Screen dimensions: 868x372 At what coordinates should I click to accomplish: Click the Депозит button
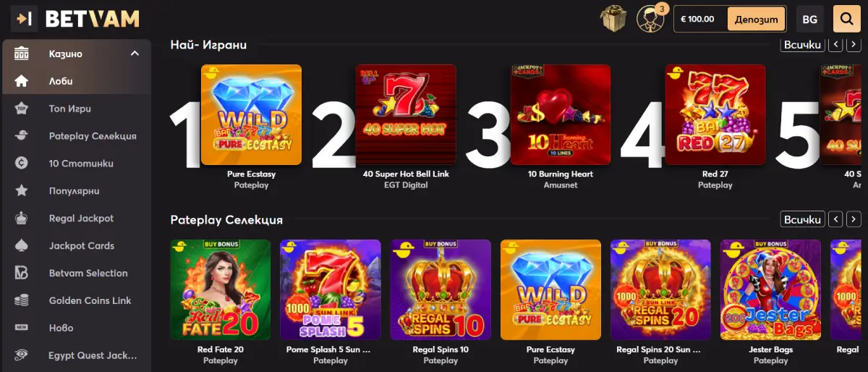pos(757,20)
